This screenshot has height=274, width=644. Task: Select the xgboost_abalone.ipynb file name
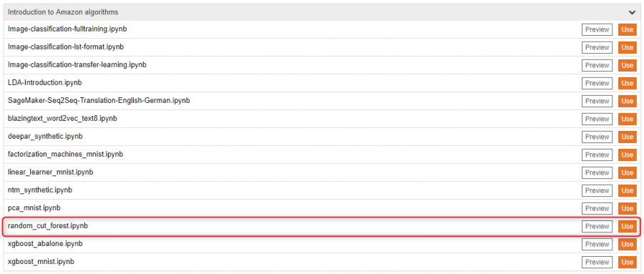coord(45,244)
